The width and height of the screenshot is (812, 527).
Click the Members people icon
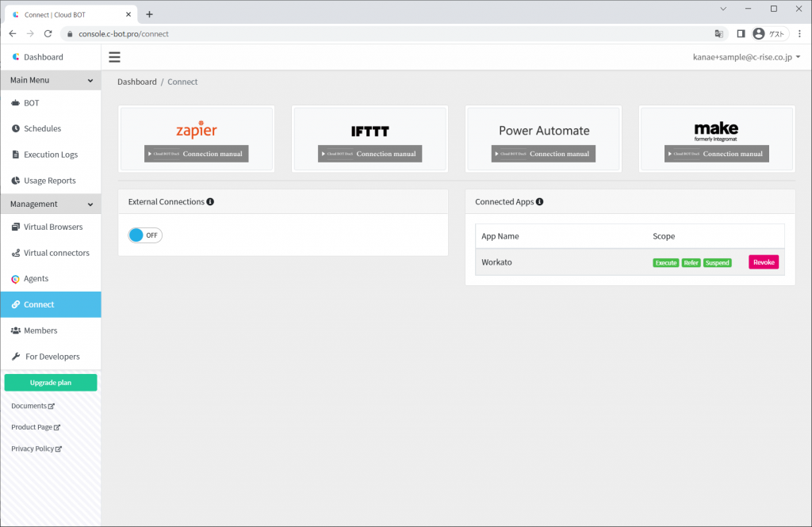16,330
